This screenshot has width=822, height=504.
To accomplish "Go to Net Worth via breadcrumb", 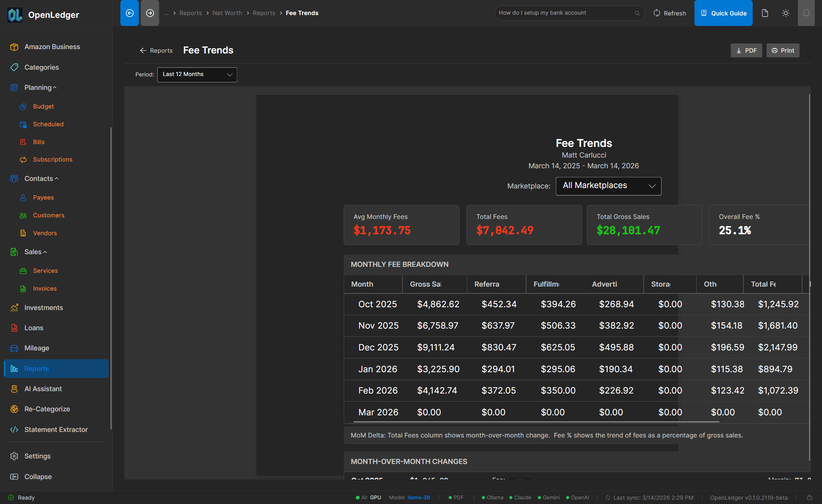I will pyautogui.click(x=227, y=13).
